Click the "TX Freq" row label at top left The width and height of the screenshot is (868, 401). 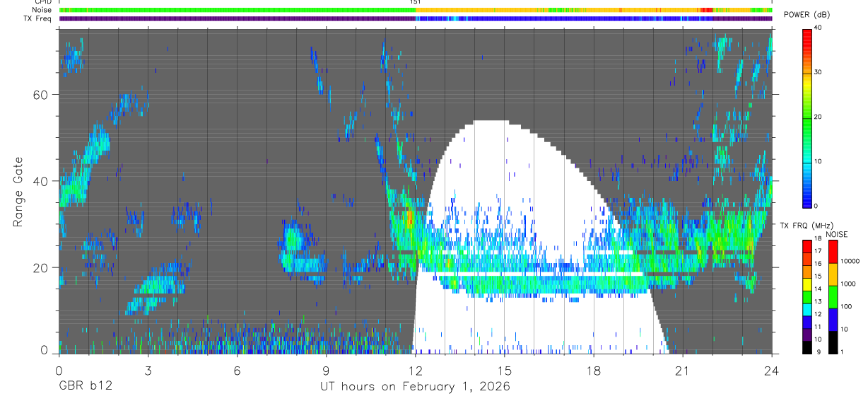click(38, 18)
